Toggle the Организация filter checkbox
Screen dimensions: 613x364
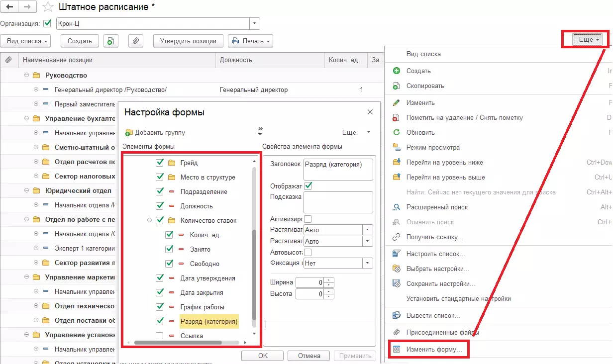coord(48,23)
